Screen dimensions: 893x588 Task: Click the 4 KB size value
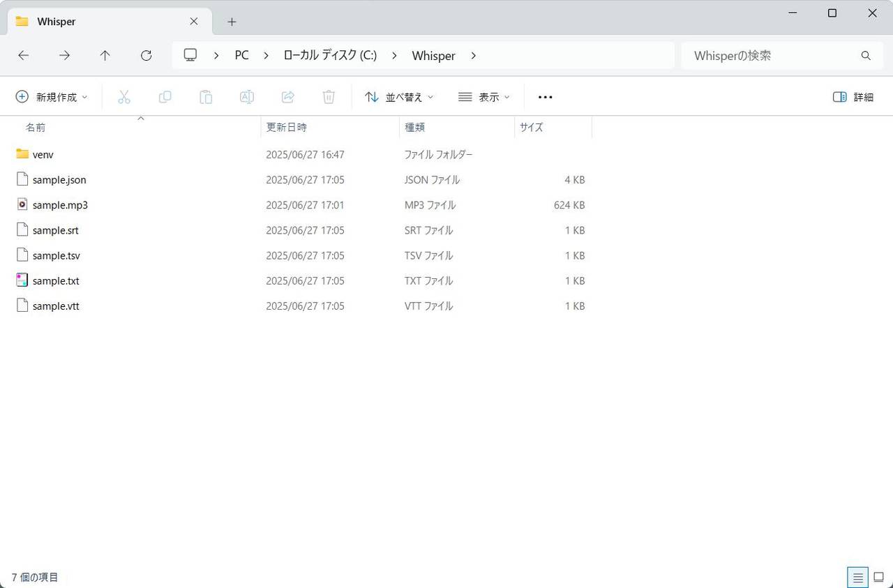point(575,180)
